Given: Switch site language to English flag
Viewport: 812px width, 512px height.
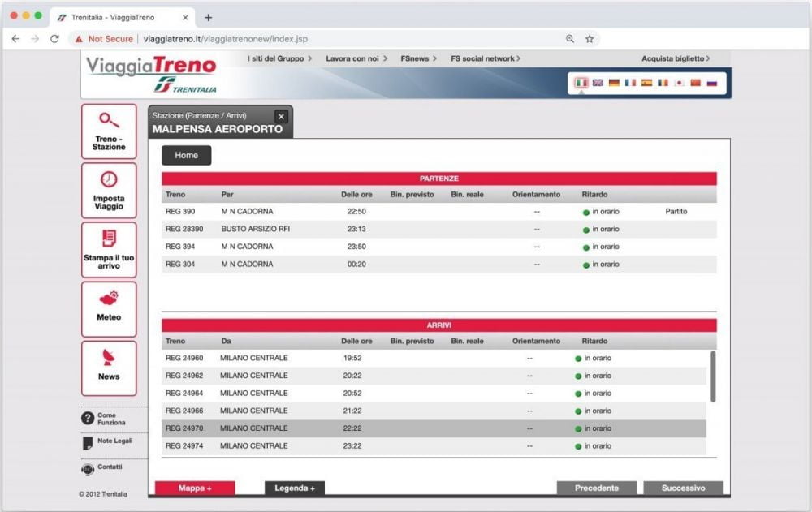Looking at the screenshot, I should click(598, 83).
